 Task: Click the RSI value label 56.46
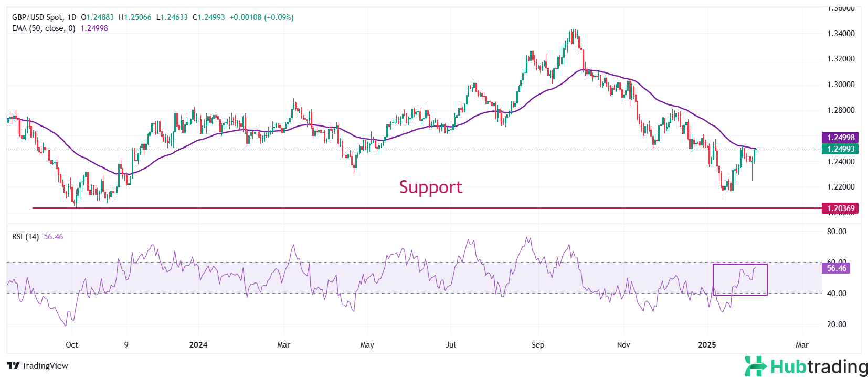click(x=836, y=268)
